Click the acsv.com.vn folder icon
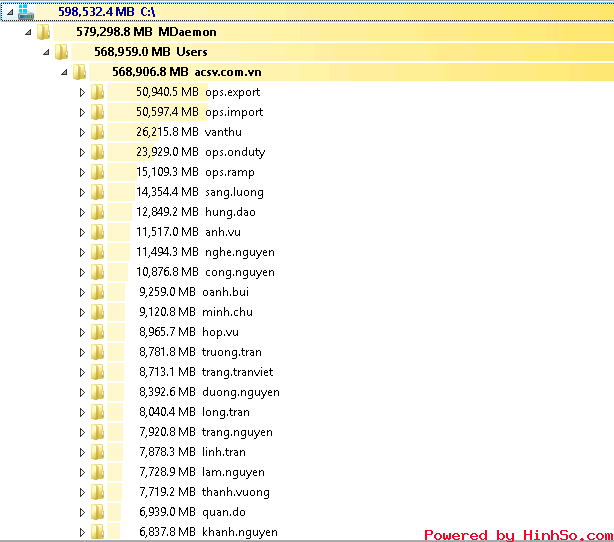The height and width of the screenshot is (542, 614). pyautogui.click(x=79, y=72)
